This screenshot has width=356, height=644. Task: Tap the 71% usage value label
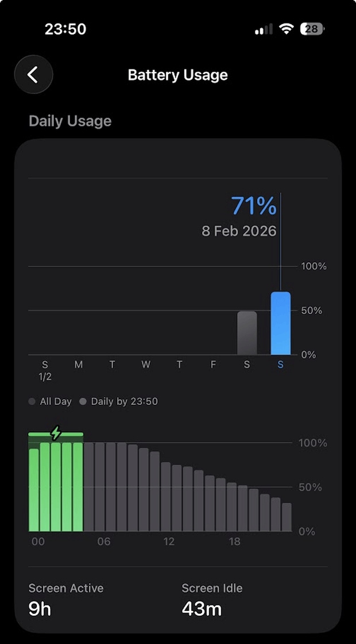click(253, 206)
